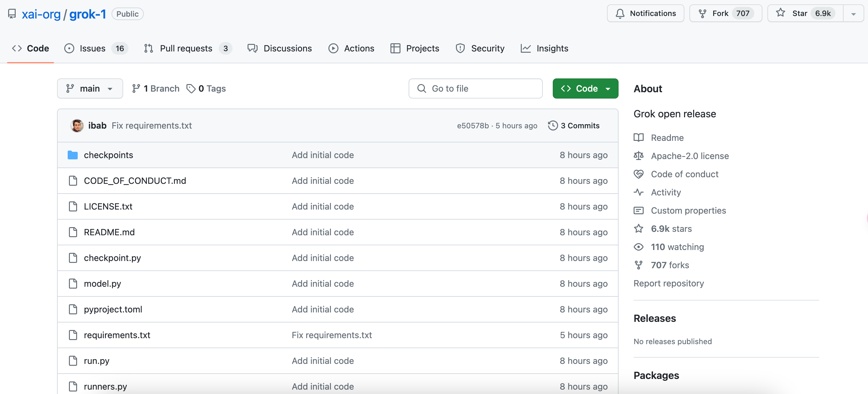Click the repository book icon beside xai-org
The width and height of the screenshot is (868, 394).
[x=12, y=14]
